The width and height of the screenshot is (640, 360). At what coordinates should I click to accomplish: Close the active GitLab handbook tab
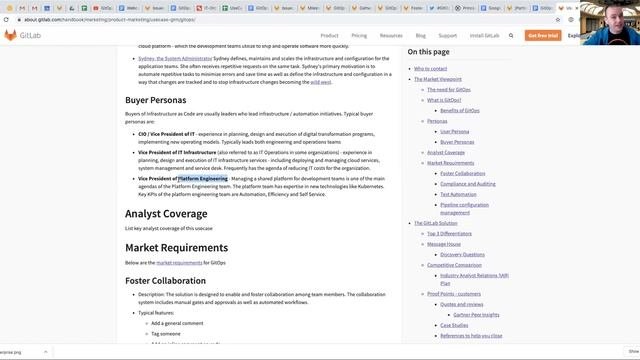click(x=576, y=8)
